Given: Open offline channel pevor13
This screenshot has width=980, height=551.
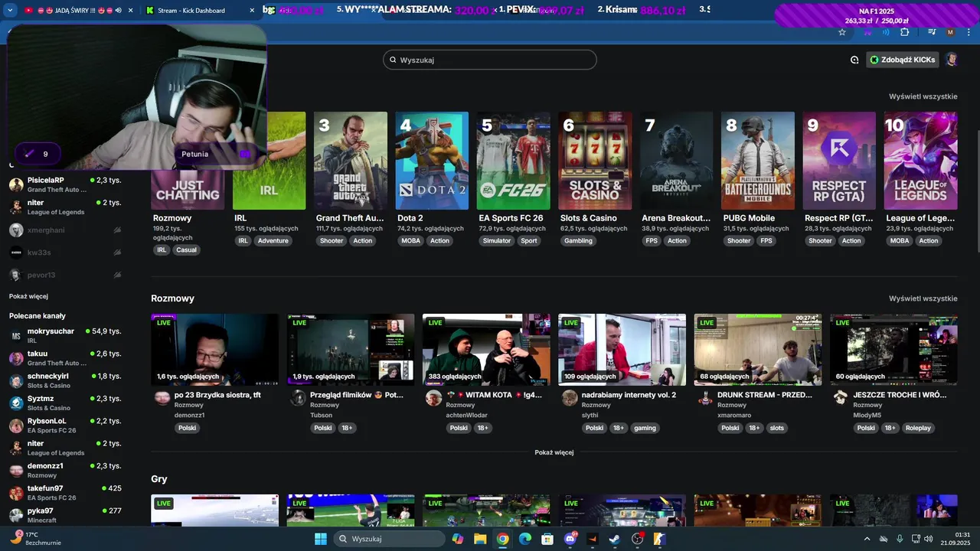Looking at the screenshot, I should click(65, 275).
